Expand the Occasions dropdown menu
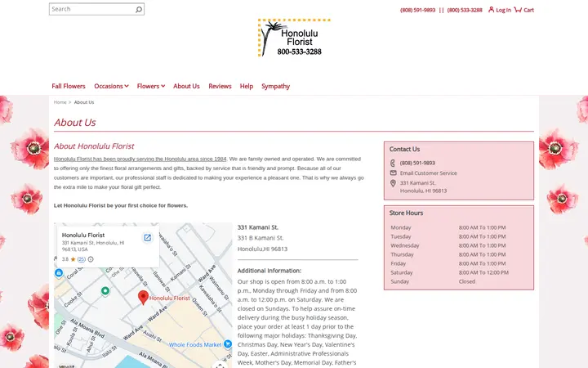Image resolution: width=588 pixels, height=368 pixels. [x=111, y=86]
